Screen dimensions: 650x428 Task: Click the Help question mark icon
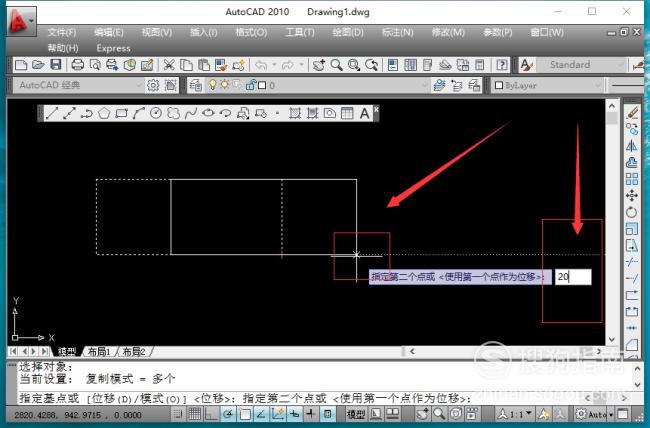click(x=502, y=65)
